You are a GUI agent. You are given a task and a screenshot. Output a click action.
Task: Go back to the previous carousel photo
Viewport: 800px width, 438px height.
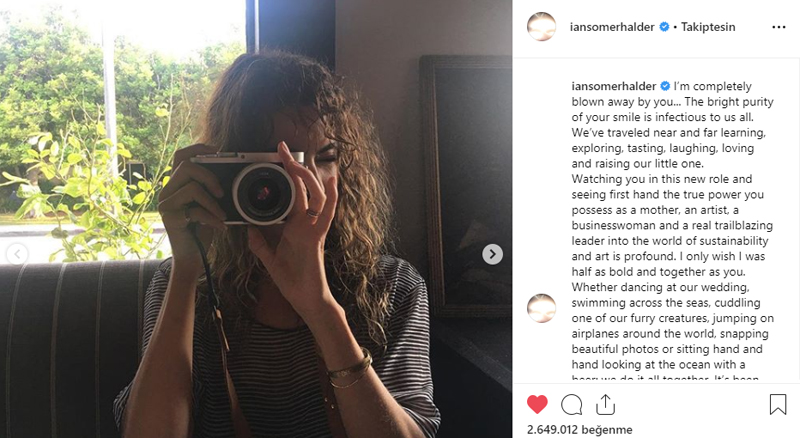click(x=16, y=254)
